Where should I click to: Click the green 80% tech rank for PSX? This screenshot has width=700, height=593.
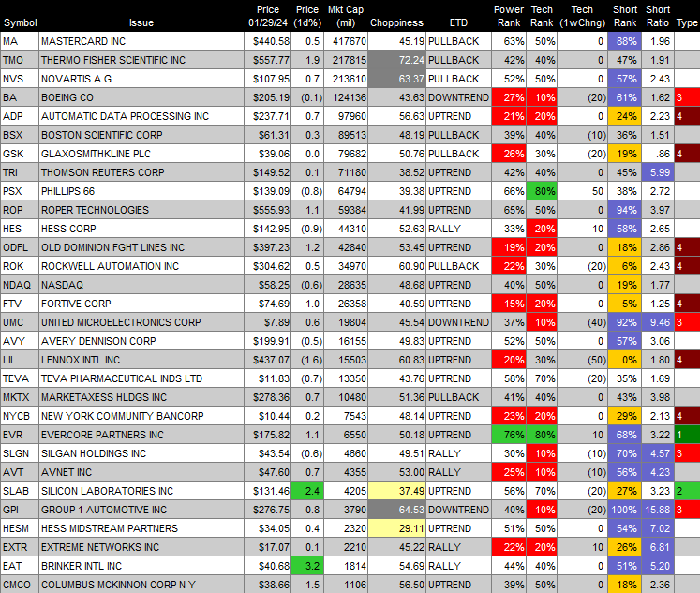pos(542,191)
